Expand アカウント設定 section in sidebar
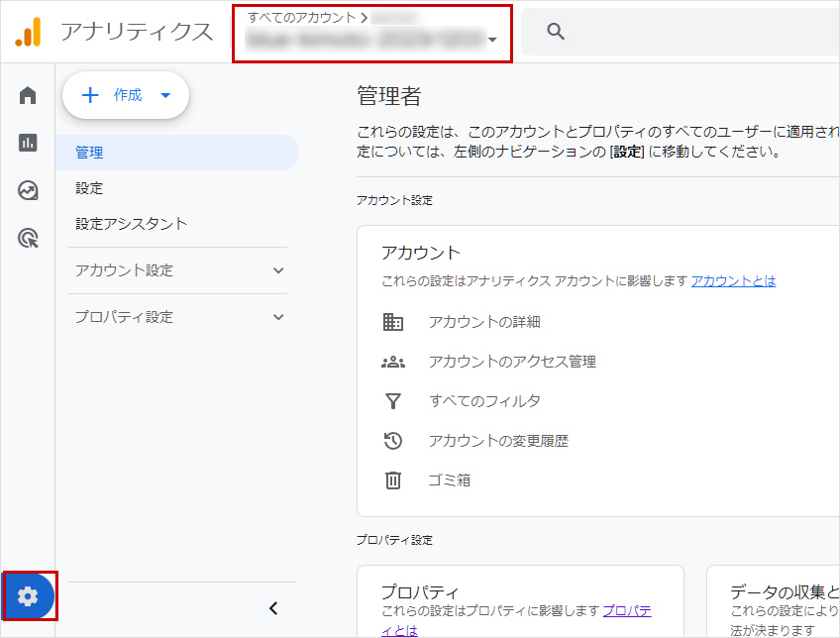This screenshot has height=638, width=840. coord(178,270)
